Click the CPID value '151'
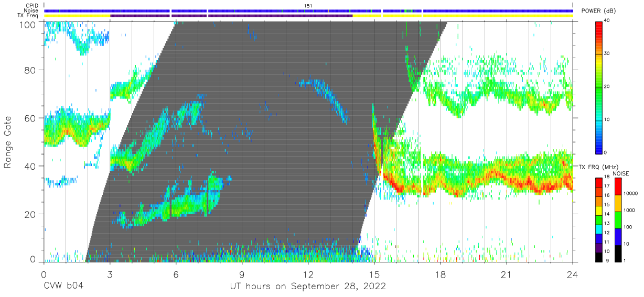 (x=308, y=6)
